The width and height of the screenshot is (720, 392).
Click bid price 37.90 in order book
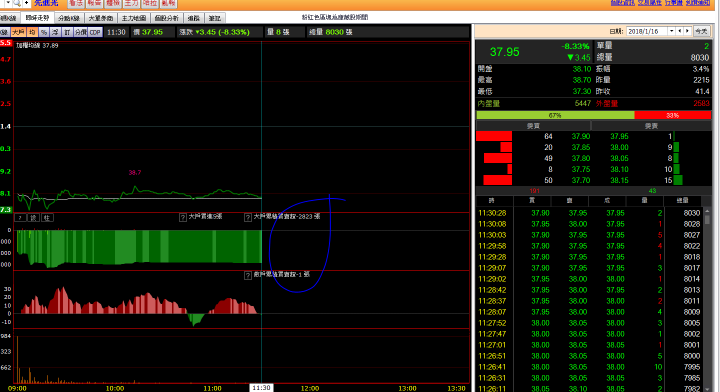581,136
